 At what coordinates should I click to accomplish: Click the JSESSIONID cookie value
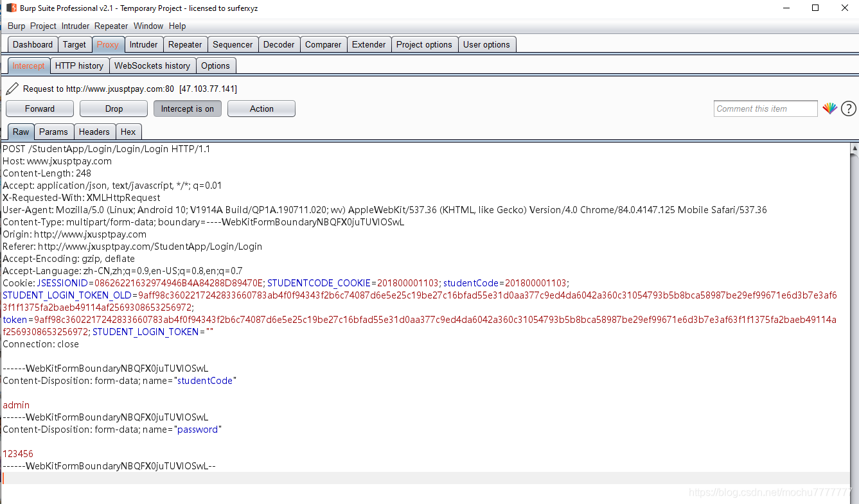(178, 283)
